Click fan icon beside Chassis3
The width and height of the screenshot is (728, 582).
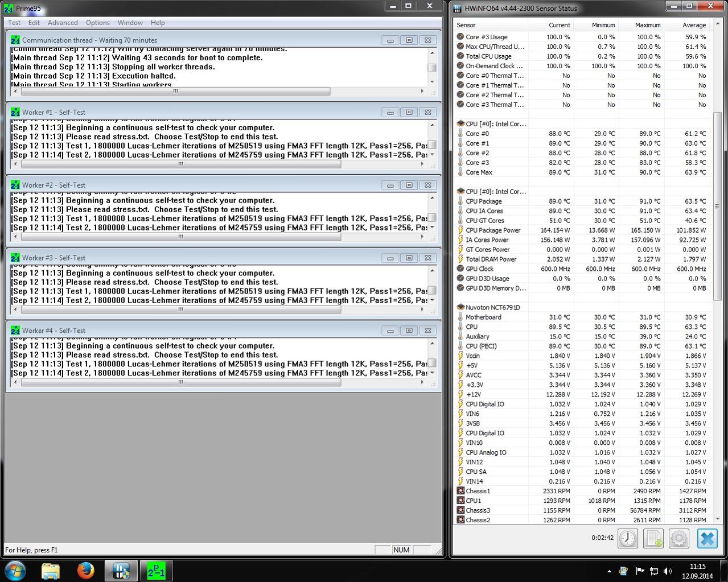pos(460,510)
